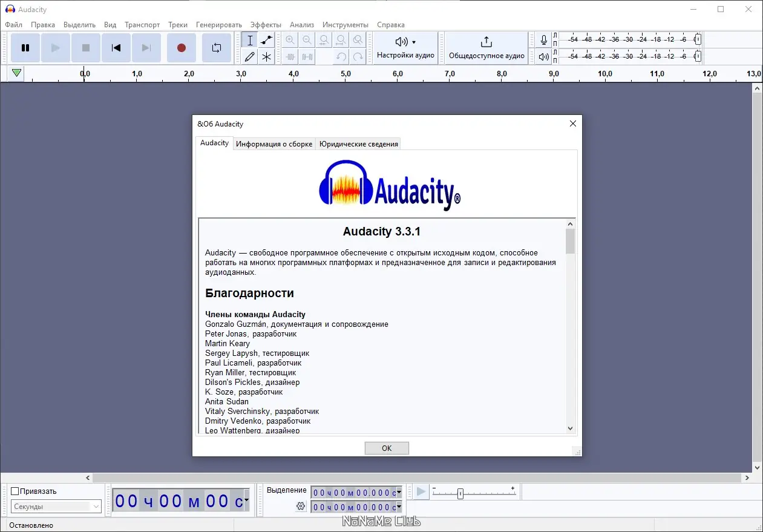
Task: Open the Секунды snap units combo box
Action: click(56, 507)
